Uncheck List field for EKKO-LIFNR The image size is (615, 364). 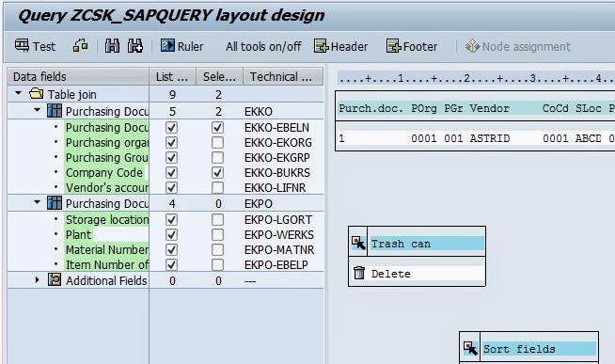(172, 188)
